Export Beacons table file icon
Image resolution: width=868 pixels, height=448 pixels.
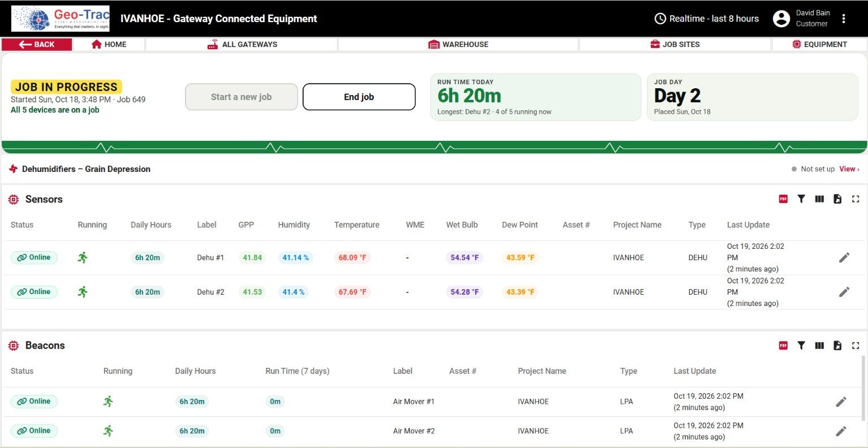pyautogui.click(x=837, y=346)
